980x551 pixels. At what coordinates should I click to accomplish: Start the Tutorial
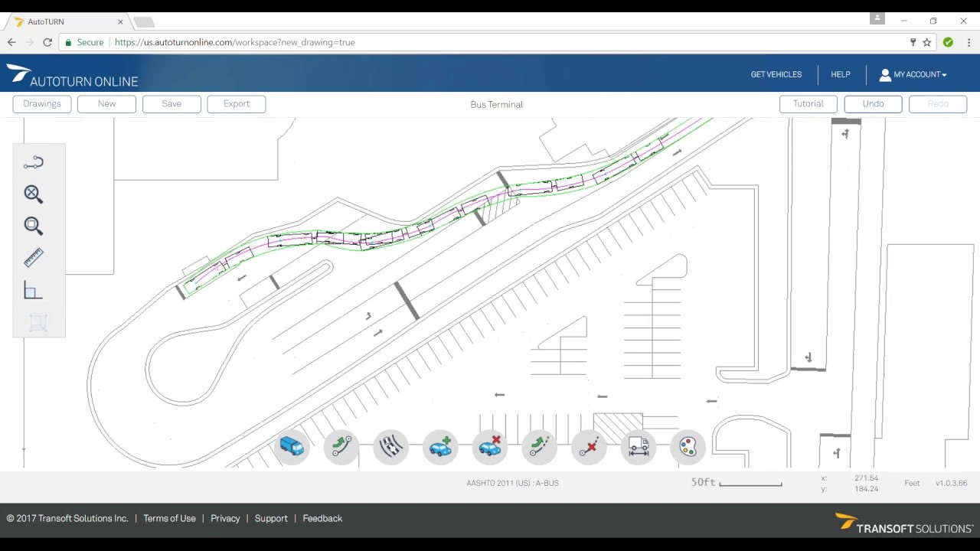[808, 104]
